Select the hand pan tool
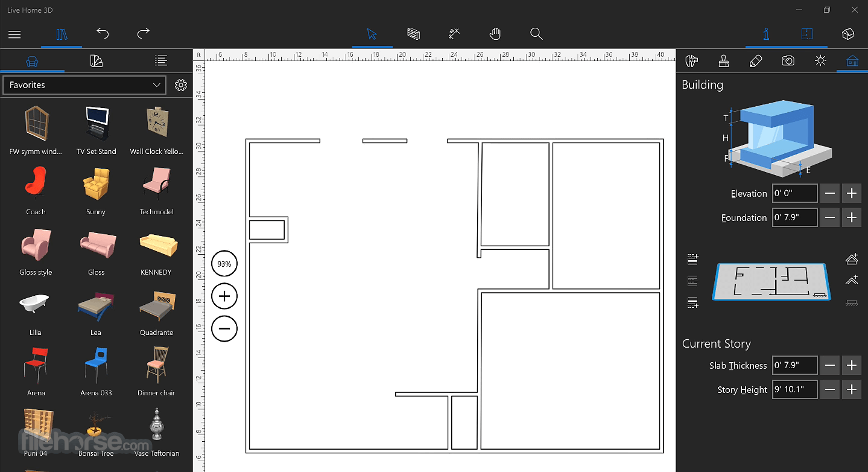 click(495, 34)
